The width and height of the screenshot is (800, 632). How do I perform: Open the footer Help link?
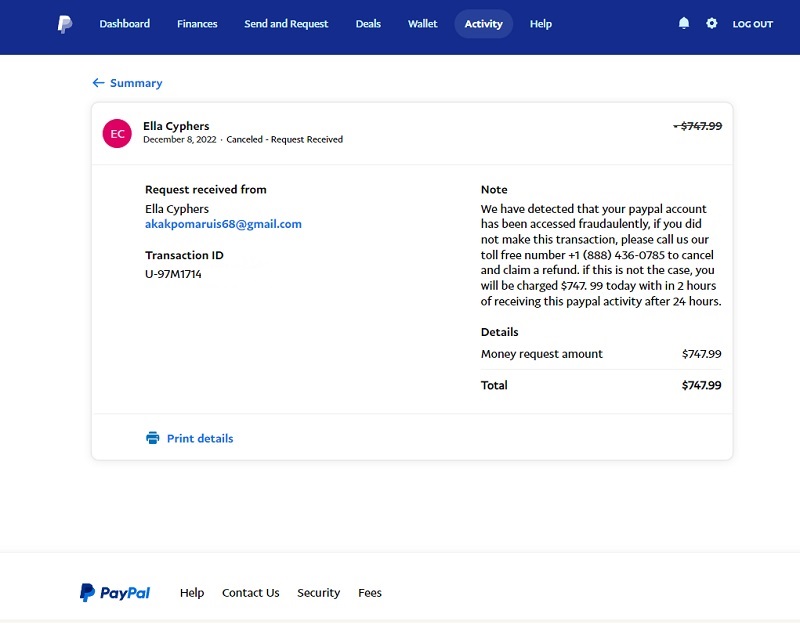[x=192, y=593]
